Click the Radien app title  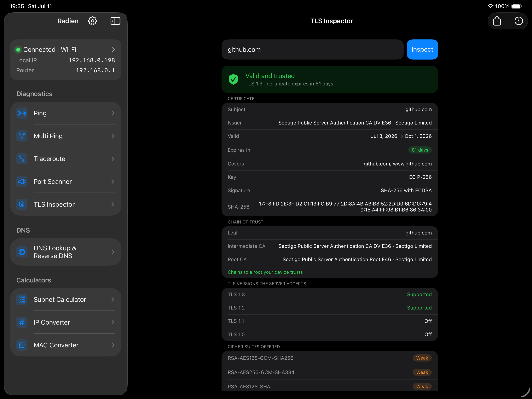(68, 21)
